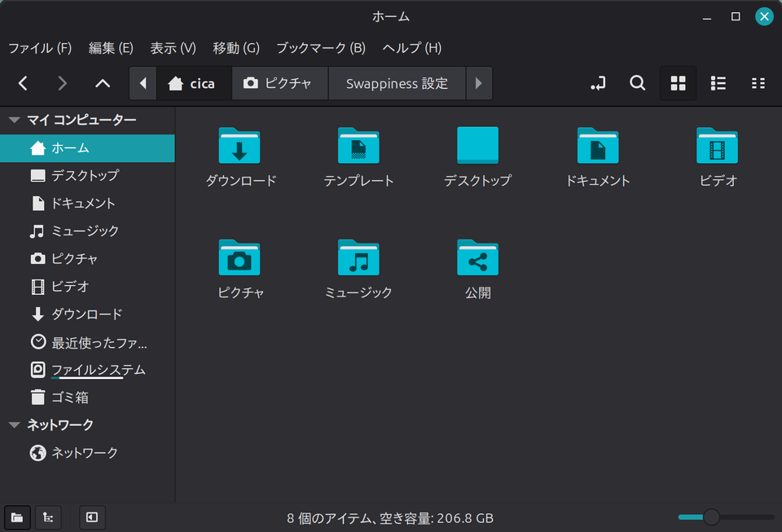Switch the side pane to tree view
This screenshot has height=532, width=782.
coord(48,517)
